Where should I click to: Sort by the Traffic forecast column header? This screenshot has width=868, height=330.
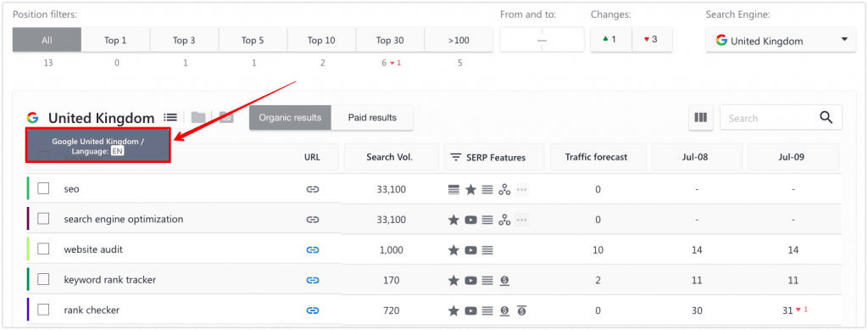598,157
